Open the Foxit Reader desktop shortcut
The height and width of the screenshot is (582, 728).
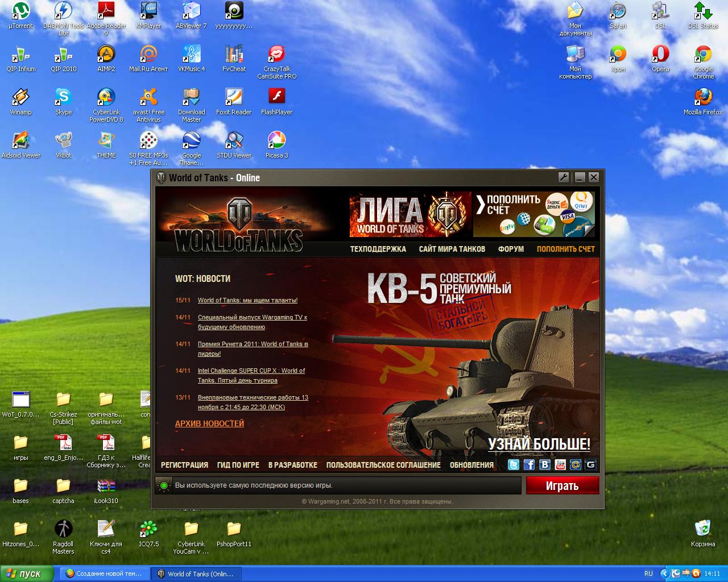tap(234, 102)
